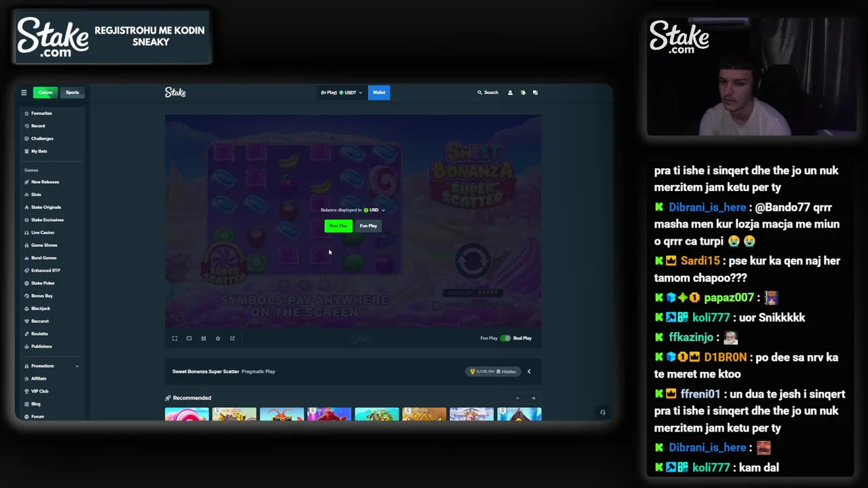Go to previous recommended games arrow
Viewport: 868px width, 488px height.
click(x=517, y=398)
